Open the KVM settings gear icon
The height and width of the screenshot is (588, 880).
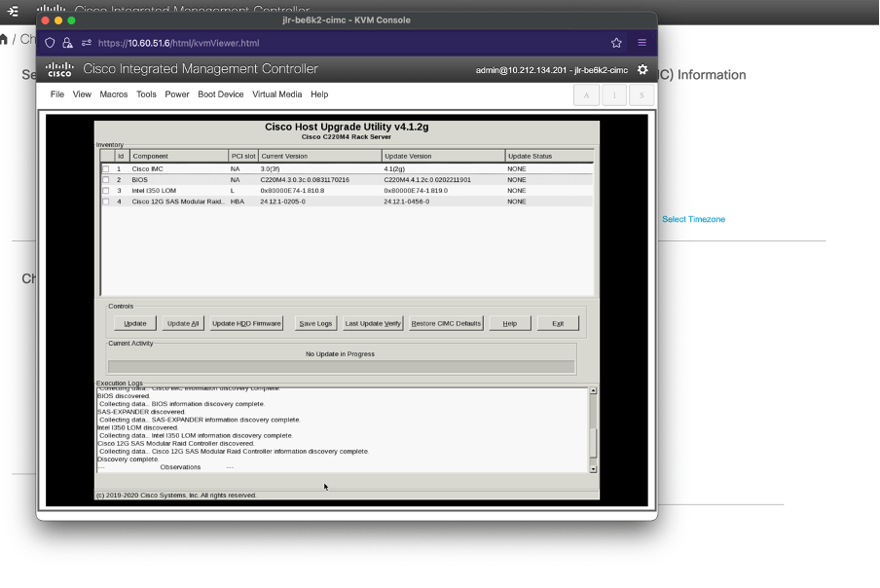[642, 70]
